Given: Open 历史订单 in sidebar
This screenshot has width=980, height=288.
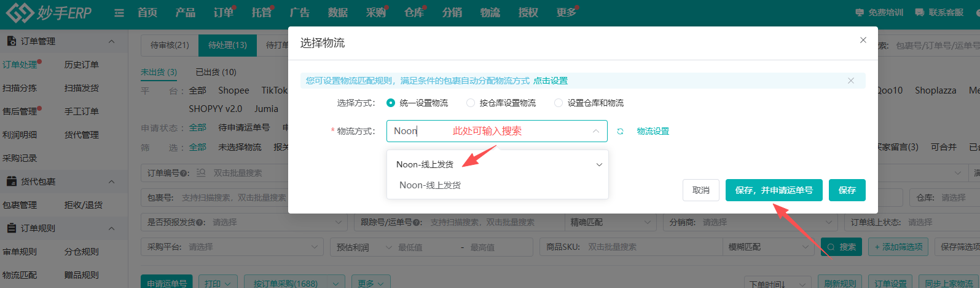Looking at the screenshot, I should click(x=82, y=65).
